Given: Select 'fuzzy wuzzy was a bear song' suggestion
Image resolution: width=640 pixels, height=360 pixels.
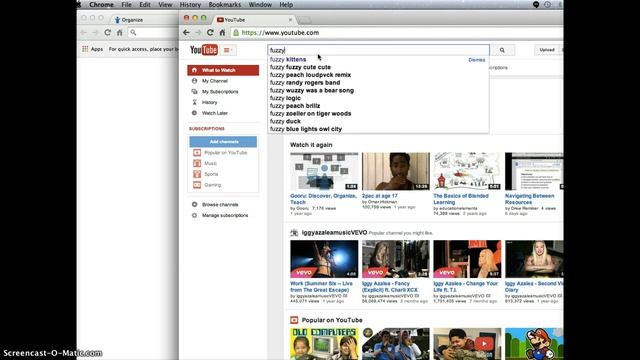Looking at the screenshot, I should pos(378,91).
